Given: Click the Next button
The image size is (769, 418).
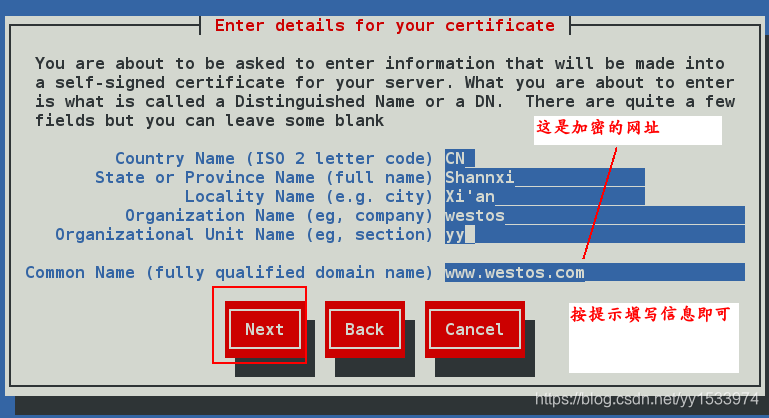Looking at the screenshot, I should pos(265,329).
